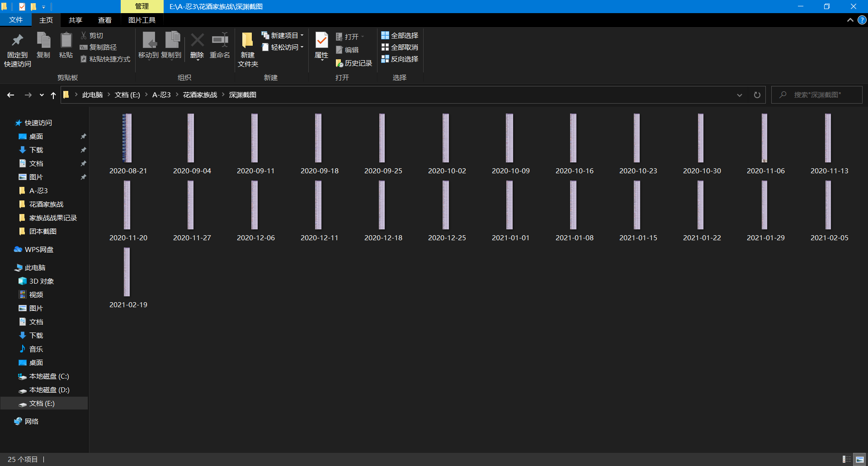
Task: Go back with the back arrow
Action: (11, 95)
